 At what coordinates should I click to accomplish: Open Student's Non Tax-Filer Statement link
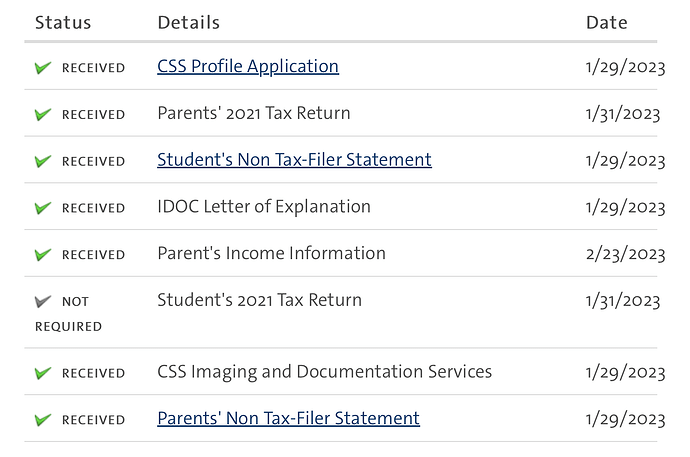coord(294,160)
